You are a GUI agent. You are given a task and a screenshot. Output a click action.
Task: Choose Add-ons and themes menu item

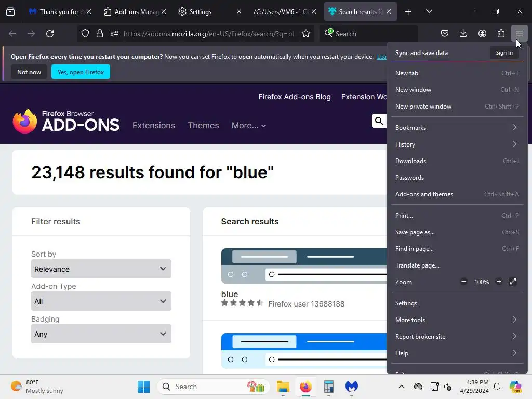coord(457,194)
